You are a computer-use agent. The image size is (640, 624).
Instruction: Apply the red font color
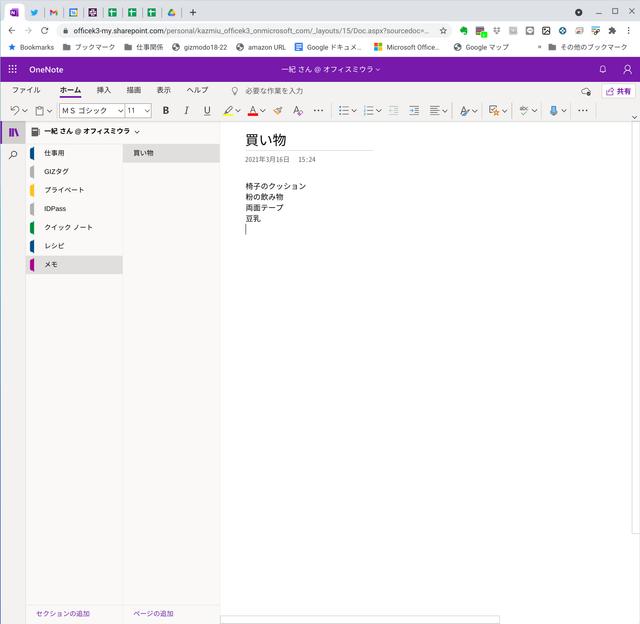253,111
